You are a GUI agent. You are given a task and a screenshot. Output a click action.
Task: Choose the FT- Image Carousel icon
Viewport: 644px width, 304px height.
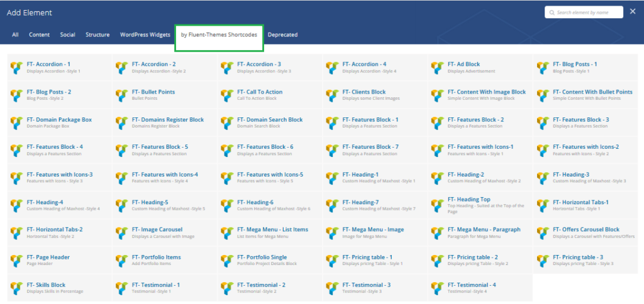point(122,232)
